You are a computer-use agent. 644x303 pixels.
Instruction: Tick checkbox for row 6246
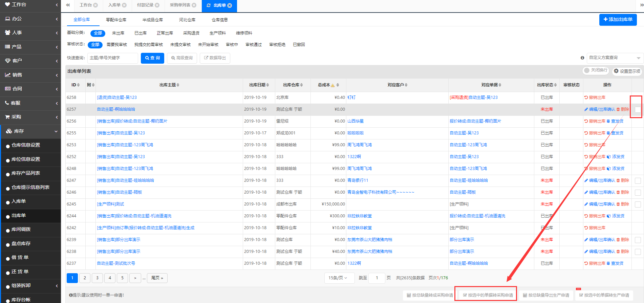[x=638, y=193]
